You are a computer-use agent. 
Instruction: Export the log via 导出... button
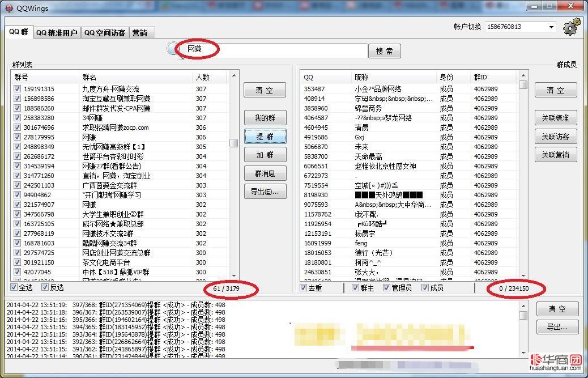[557, 327]
